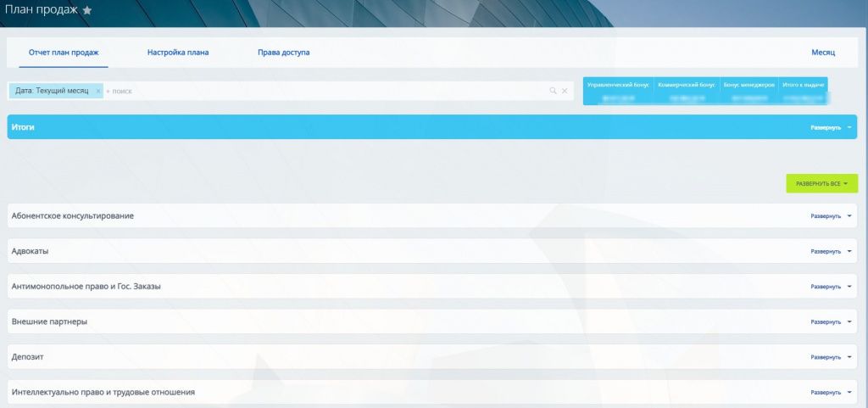
Task: Switch to the Настройка плана tab
Action: [178, 53]
